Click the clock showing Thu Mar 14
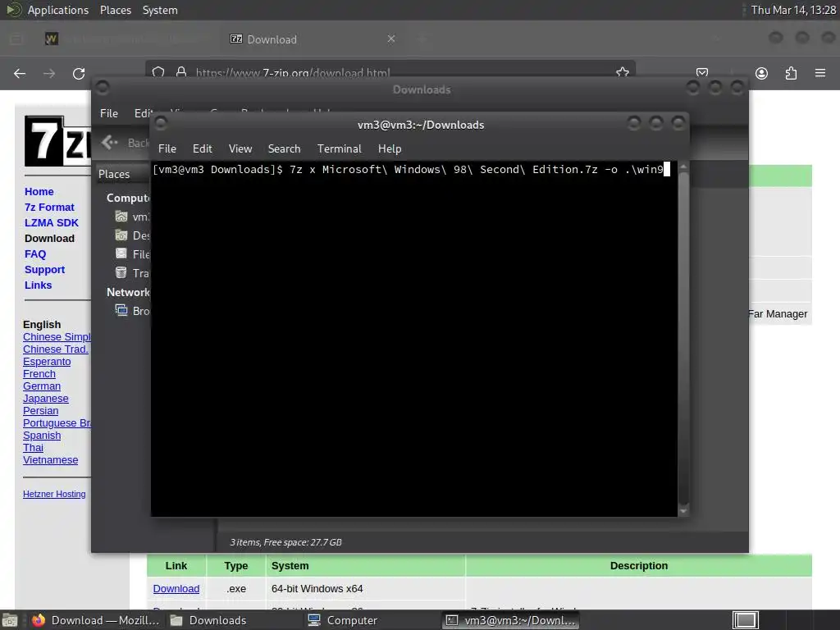This screenshot has height=630, width=840. (x=793, y=10)
